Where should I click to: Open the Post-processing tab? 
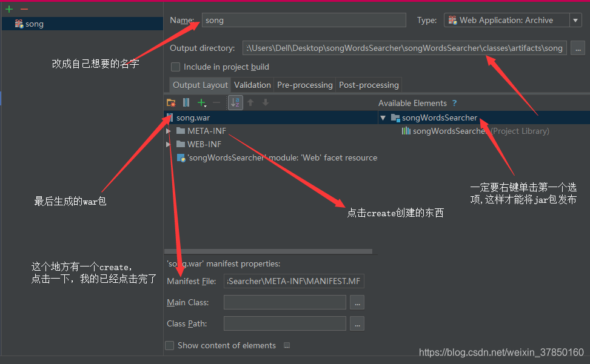tap(369, 85)
